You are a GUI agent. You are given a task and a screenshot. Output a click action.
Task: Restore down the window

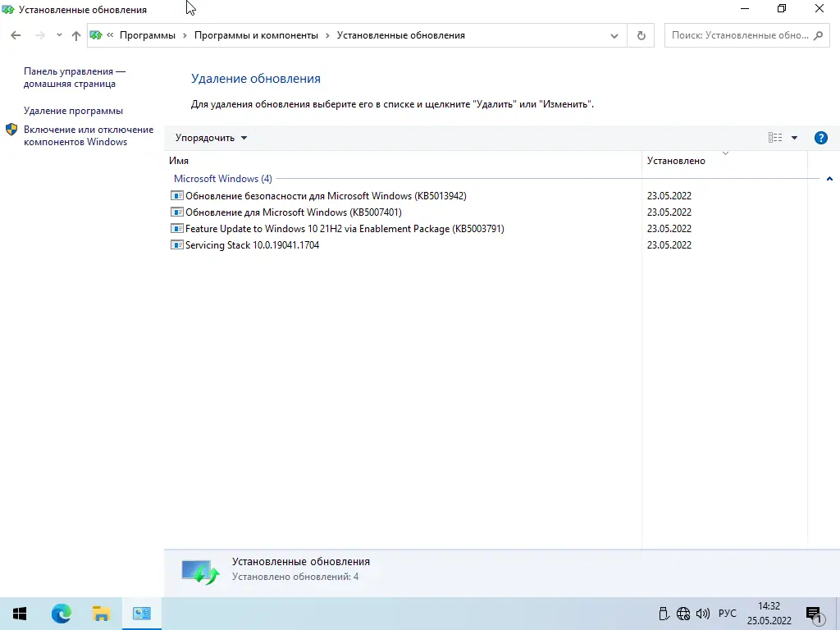pos(782,9)
